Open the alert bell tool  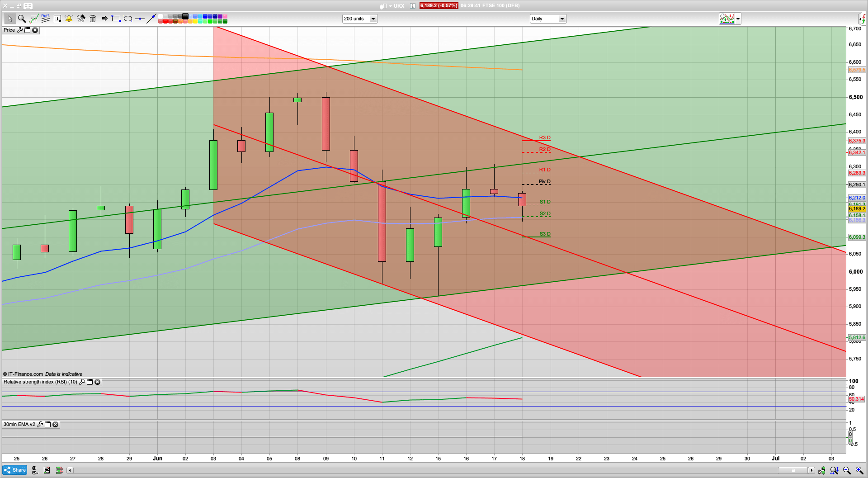[x=69, y=19]
